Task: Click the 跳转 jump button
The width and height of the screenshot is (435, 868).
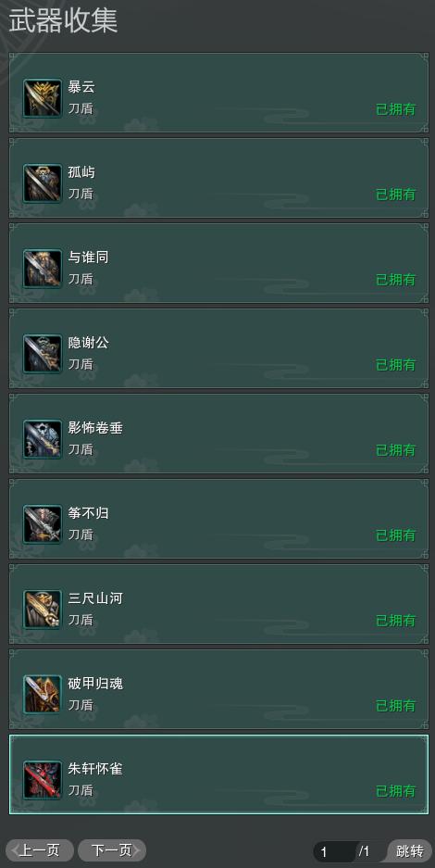Action: click(410, 850)
